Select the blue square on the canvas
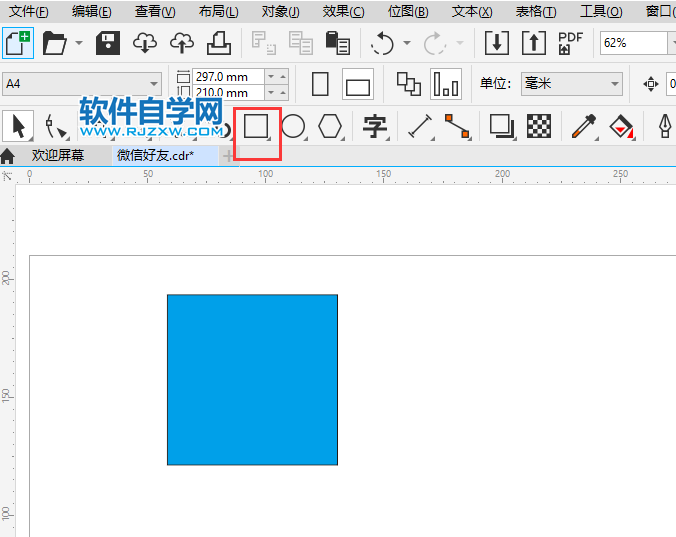 click(x=252, y=380)
